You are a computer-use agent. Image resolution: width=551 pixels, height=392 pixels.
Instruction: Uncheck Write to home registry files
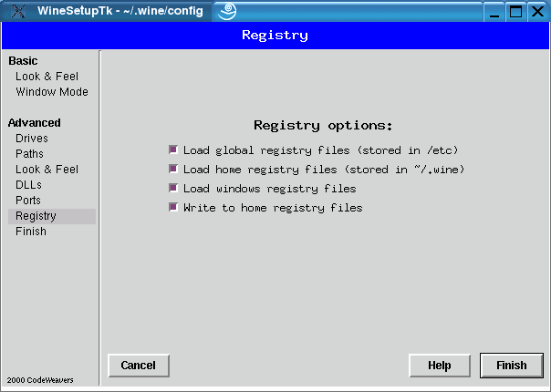(173, 208)
